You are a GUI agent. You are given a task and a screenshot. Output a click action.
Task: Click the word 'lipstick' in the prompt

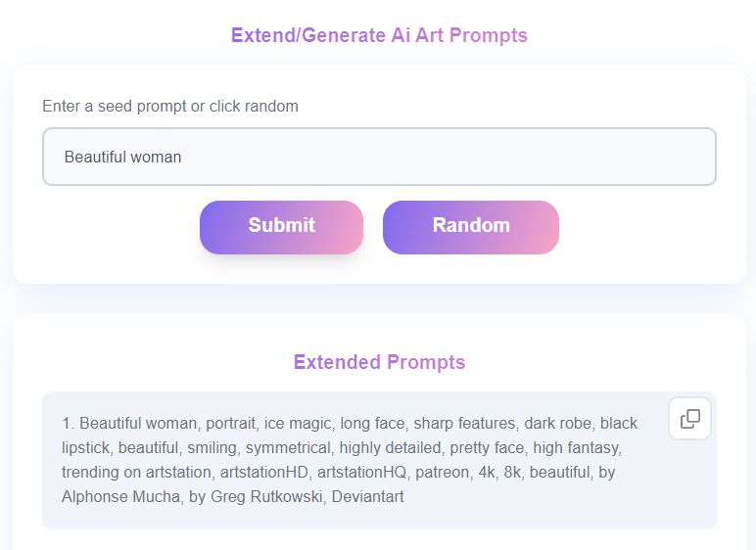pos(86,448)
